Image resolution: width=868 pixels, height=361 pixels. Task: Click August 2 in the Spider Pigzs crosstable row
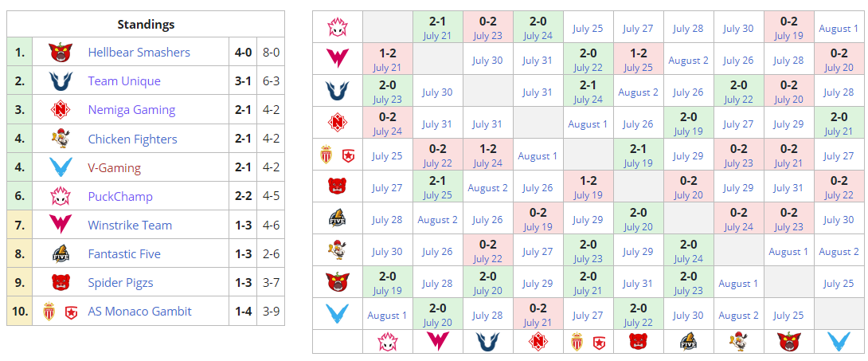(487, 188)
